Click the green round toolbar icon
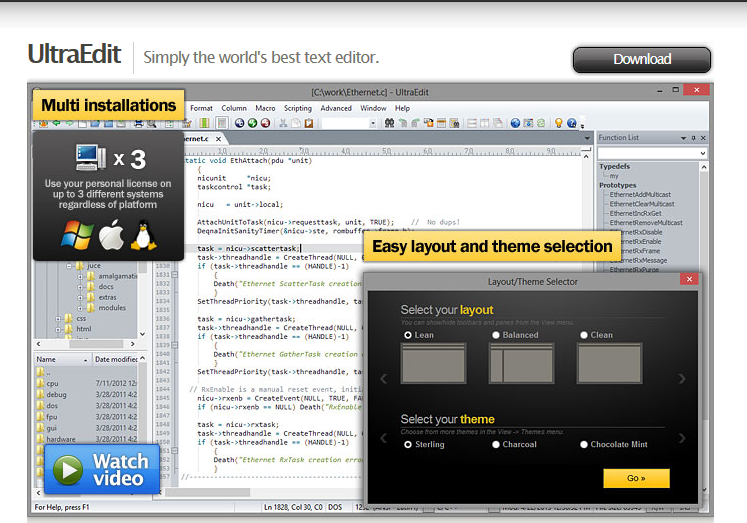The width and height of the screenshot is (747, 523). (252, 123)
